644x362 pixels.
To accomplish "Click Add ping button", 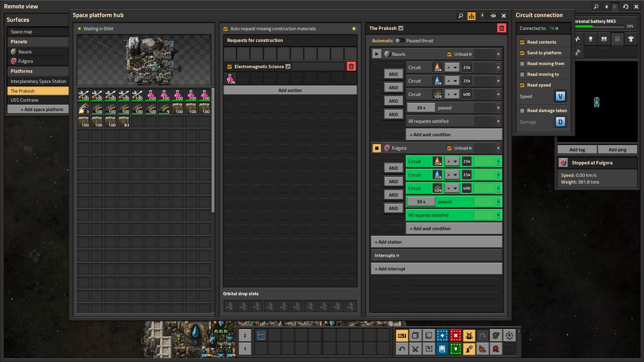I will click(x=617, y=150).
